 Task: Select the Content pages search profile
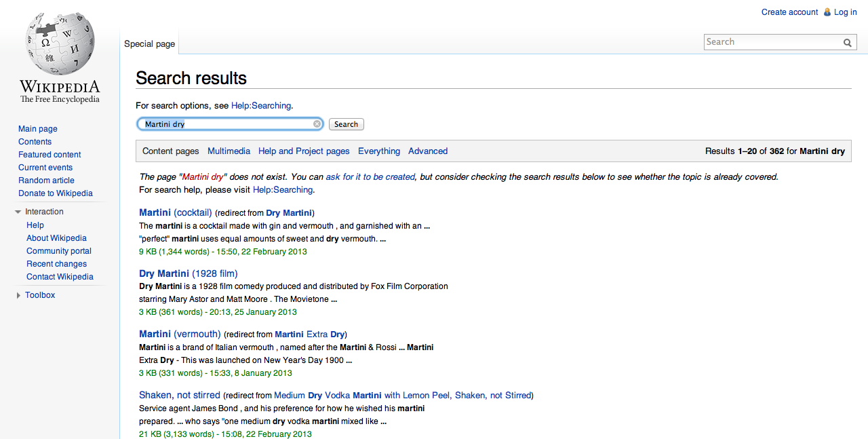(171, 151)
